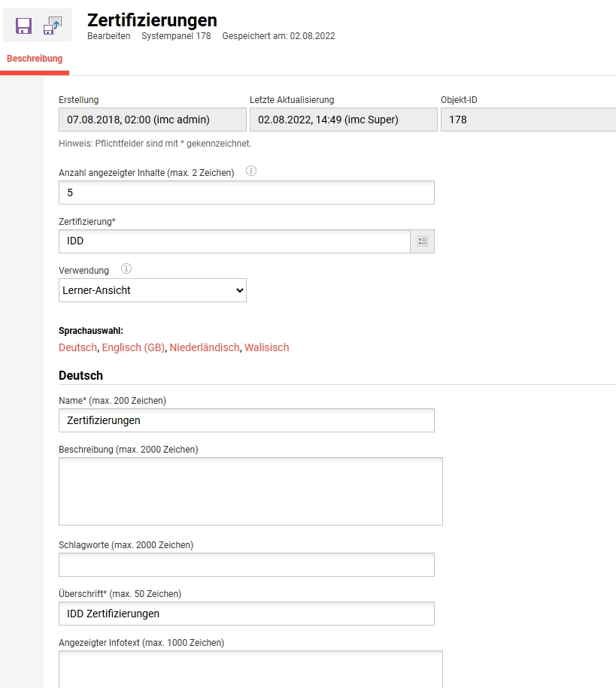The width and height of the screenshot is (616, 688).
Task: Open the Verwendung dropdown Lerner-Ansicht
Action: [x=153, y=290]
